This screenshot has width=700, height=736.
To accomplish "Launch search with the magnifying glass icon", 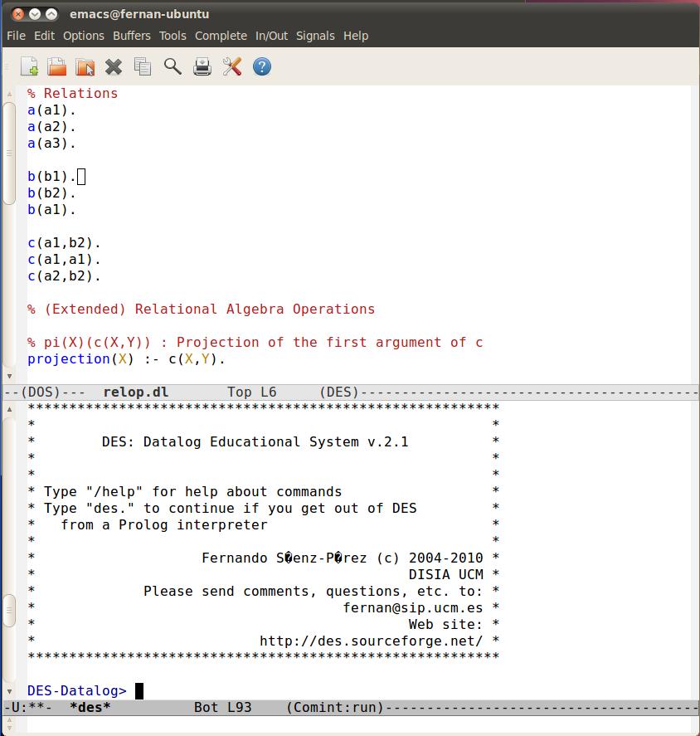I will (173, 66).
